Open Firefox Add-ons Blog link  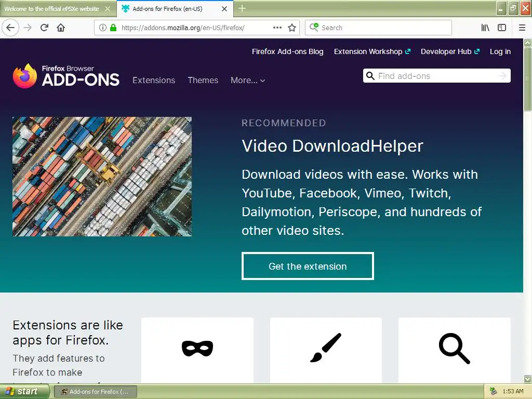(287, 51)
